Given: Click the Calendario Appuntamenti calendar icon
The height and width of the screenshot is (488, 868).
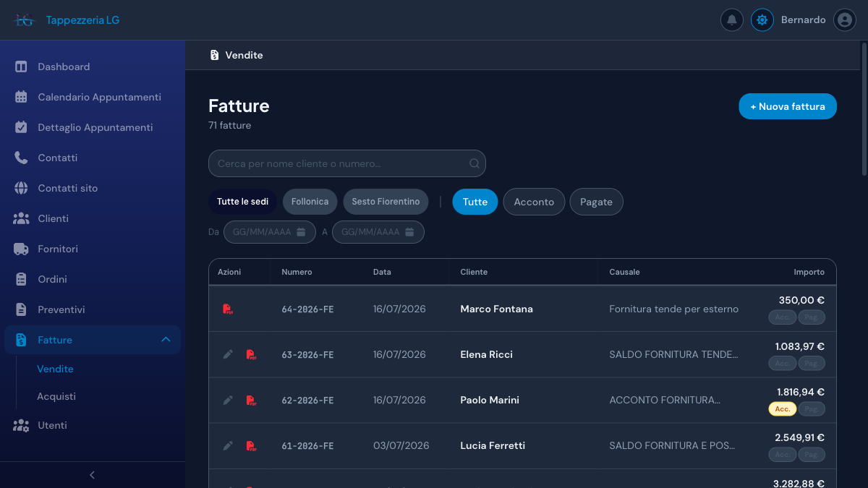Looking at the screenshot, I should click(x=21, y=97).
